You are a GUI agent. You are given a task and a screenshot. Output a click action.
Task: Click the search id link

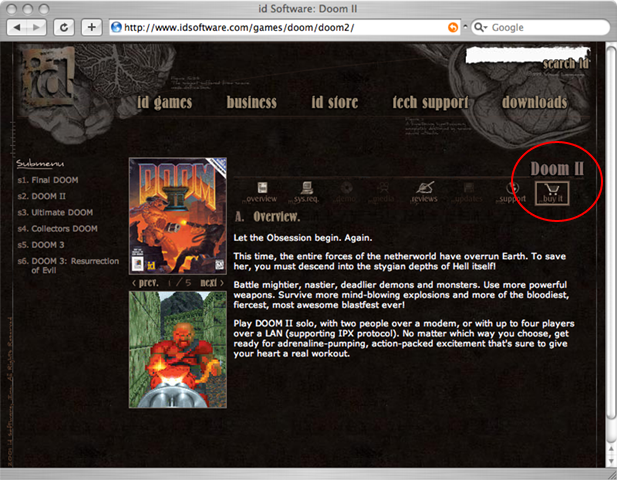click(x=565, y=63)
